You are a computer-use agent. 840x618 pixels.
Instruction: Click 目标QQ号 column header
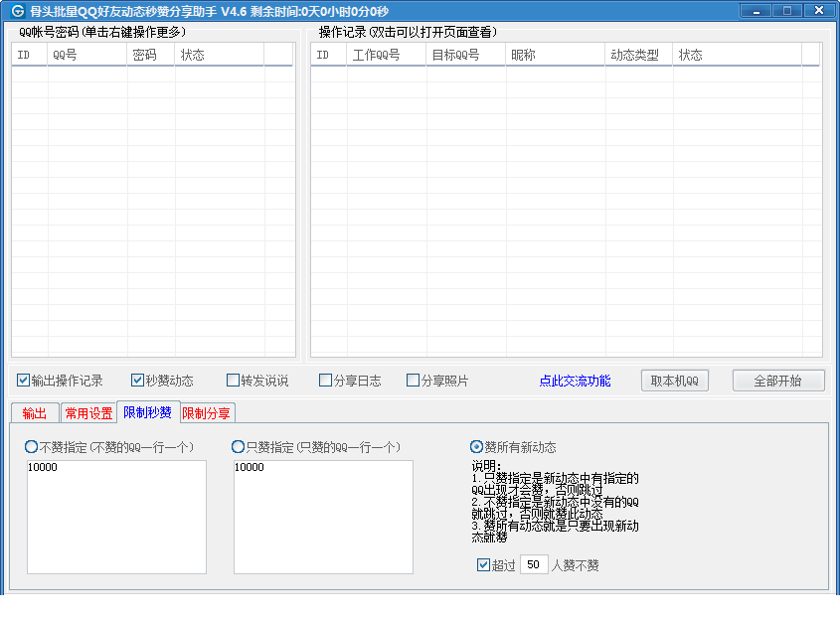pos(465,55)
